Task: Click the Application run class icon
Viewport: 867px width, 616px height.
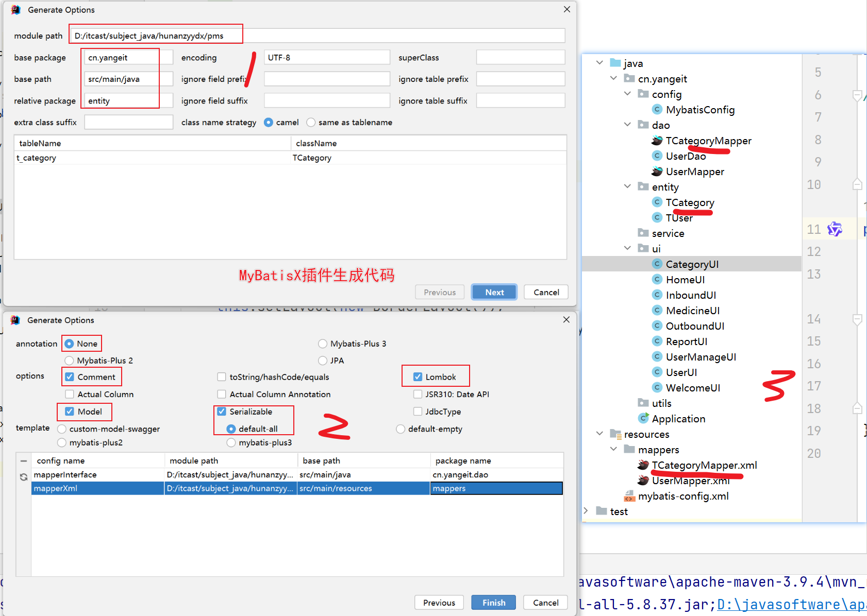Action: pos(643,419)
